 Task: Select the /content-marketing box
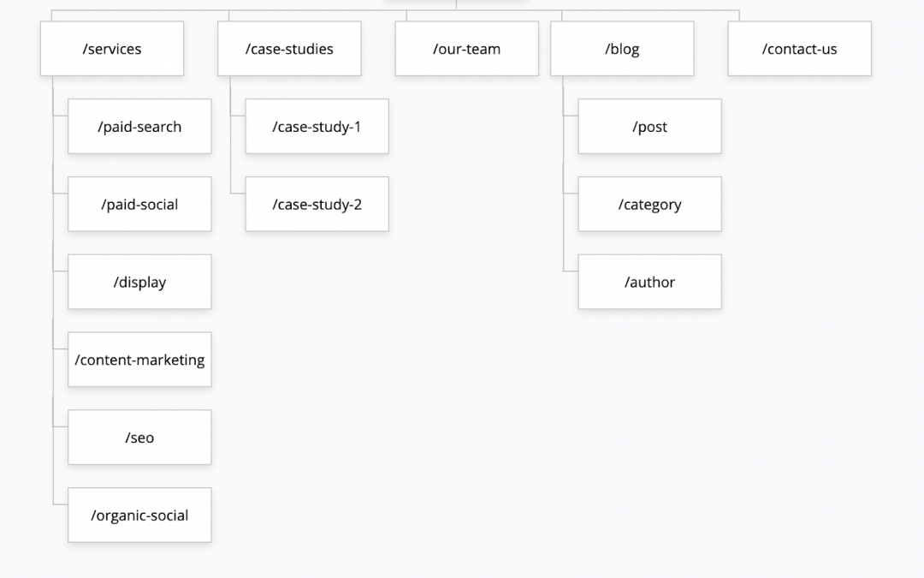pyautogui.click(x=139, y=360)
